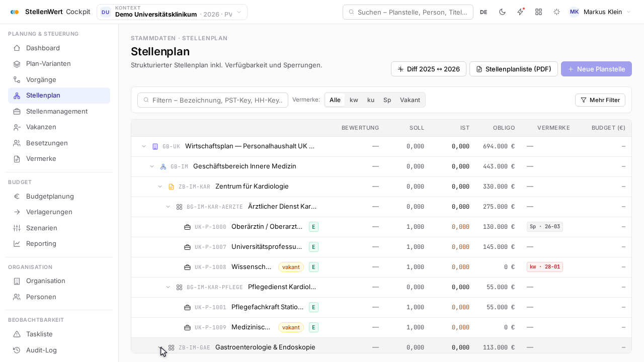Switch Vermerke filter to Sp

tap(387, 100)
